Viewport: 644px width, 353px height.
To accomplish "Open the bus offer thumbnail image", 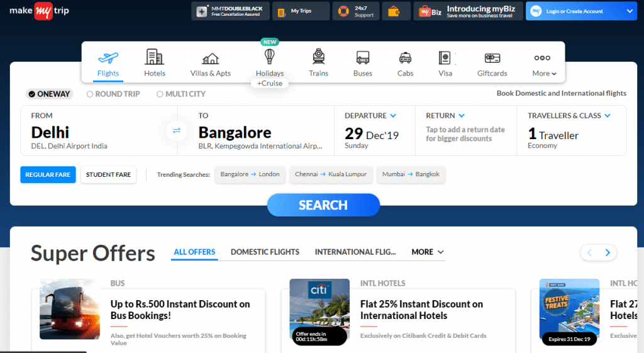I will (x=69, y=309).
